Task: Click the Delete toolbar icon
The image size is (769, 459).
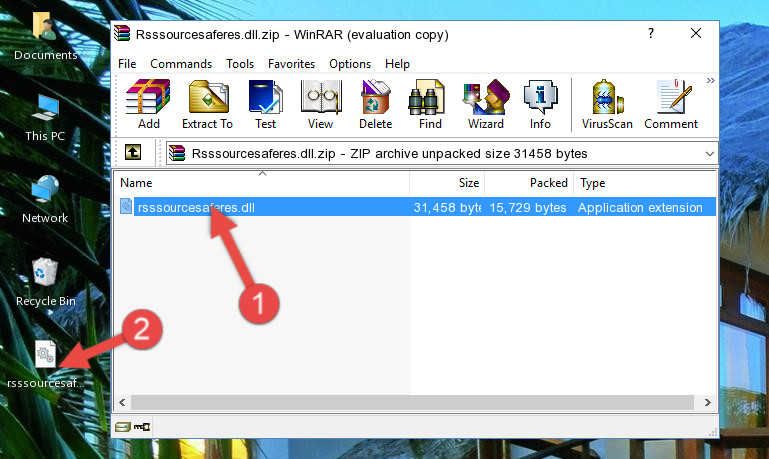Action: [376, 104]
